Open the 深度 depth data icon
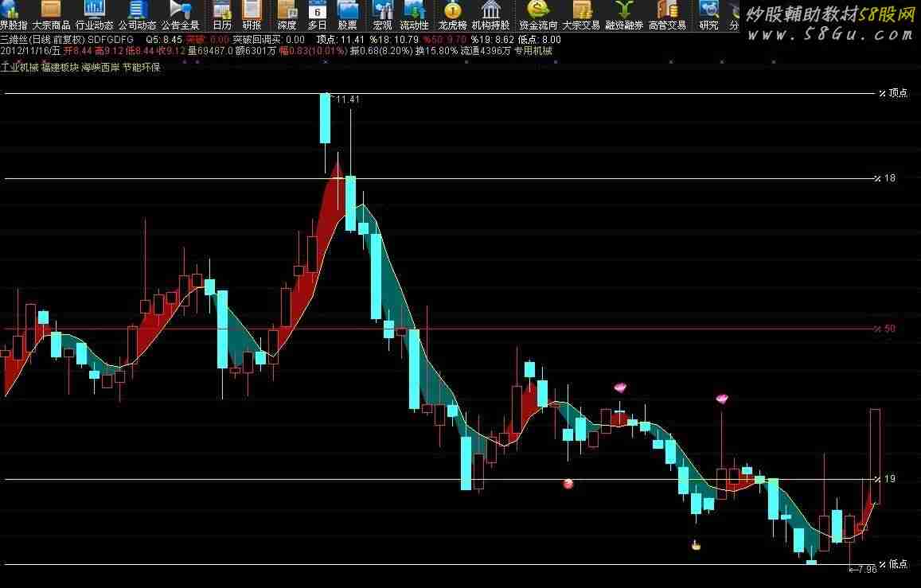 coord(287,15)
